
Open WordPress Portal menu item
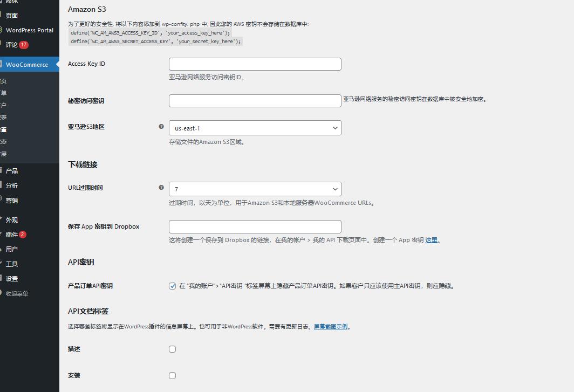[x=29, y=30]
